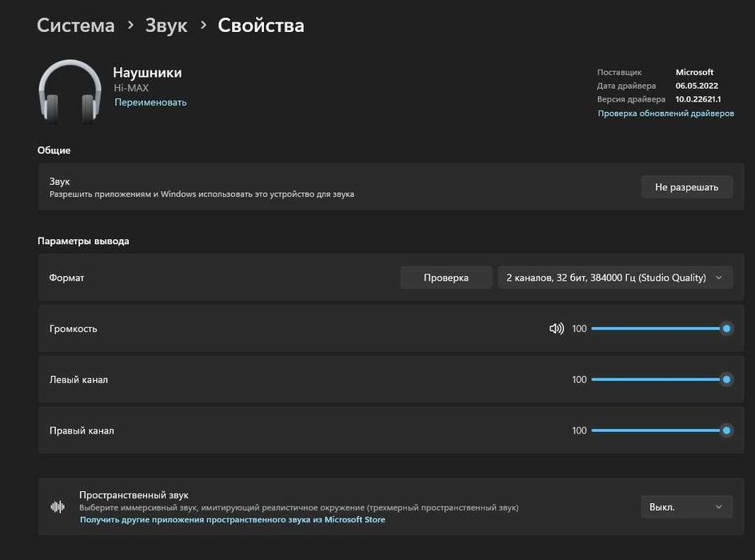Click the Правый канал value 100
755x560 pixels.
[x=579, y=430]
